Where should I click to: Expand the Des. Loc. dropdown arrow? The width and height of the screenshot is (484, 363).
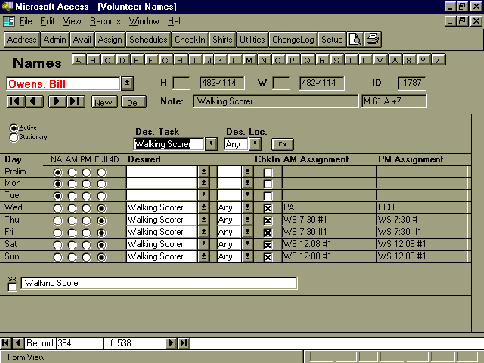click(x=255, y=144)
